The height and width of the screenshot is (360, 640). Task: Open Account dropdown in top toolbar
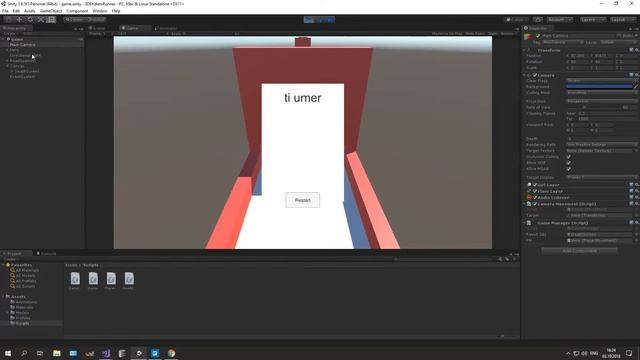(x=560, y=20)
